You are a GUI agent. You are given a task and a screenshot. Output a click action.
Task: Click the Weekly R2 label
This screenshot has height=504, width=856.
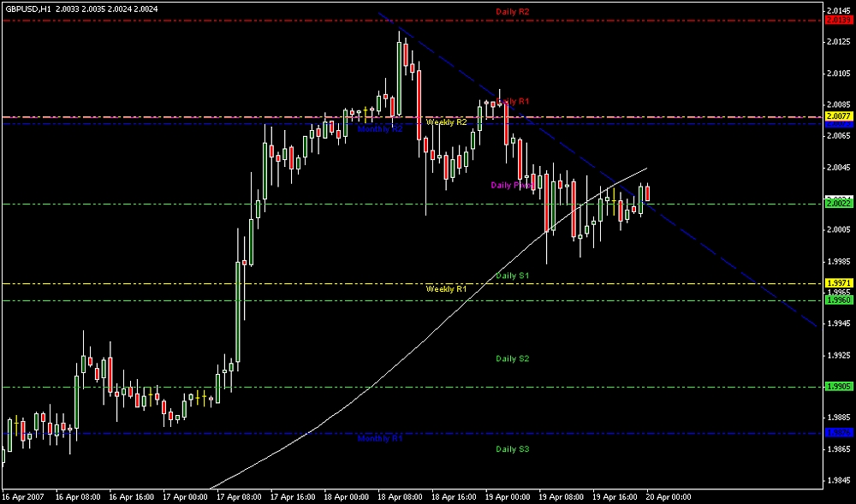click(447, 122)
